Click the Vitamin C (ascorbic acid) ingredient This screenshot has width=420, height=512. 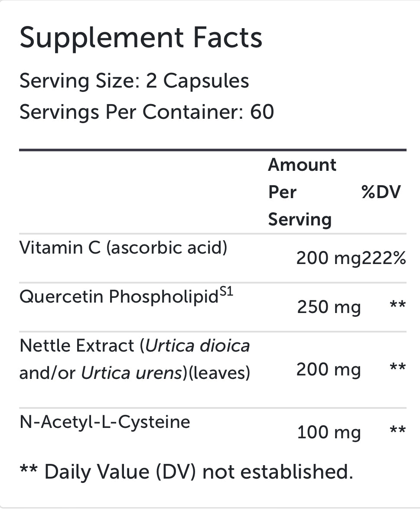point(123,248)
